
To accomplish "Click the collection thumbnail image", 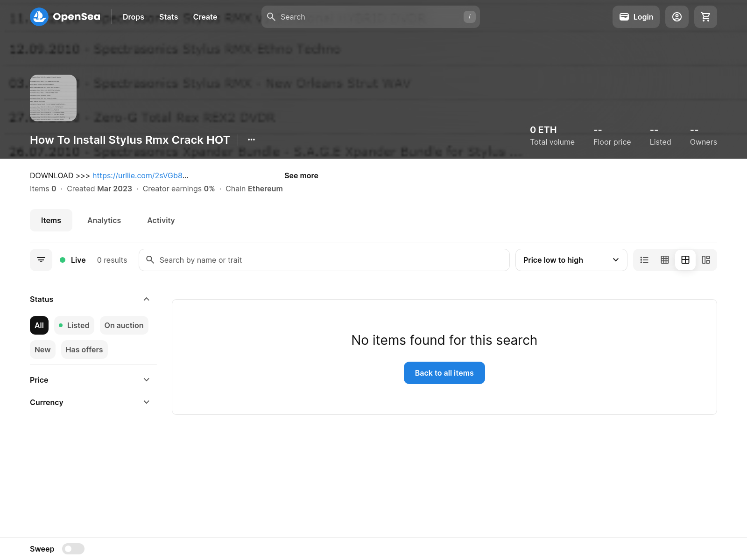I will click(x=53, y=98).
